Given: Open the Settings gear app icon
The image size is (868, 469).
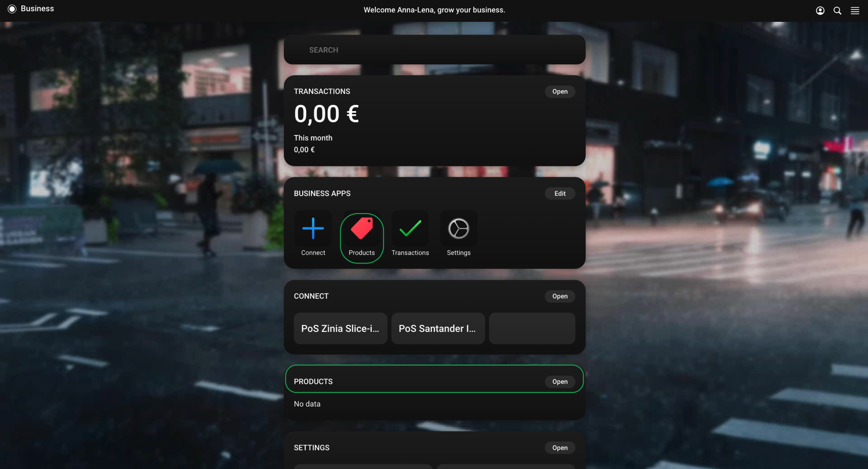Looking at the screenshot, I should [x=459, y=228].
